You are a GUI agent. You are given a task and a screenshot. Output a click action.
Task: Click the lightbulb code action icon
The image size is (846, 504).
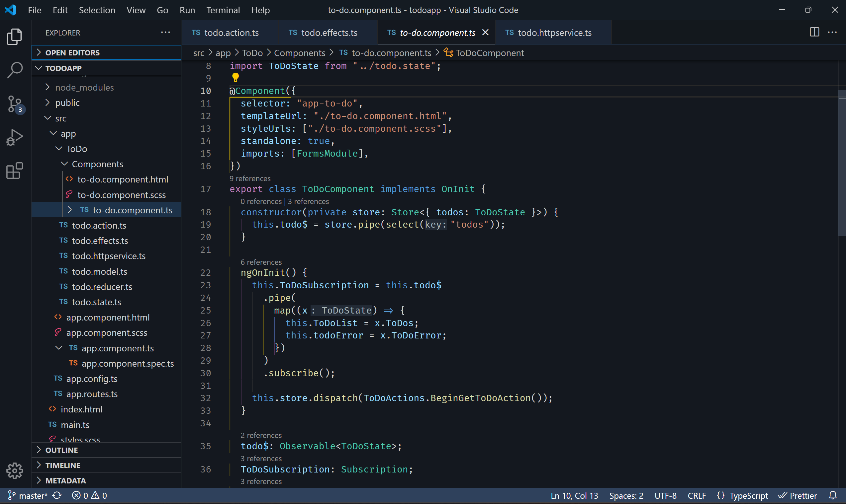pos(235,78)
